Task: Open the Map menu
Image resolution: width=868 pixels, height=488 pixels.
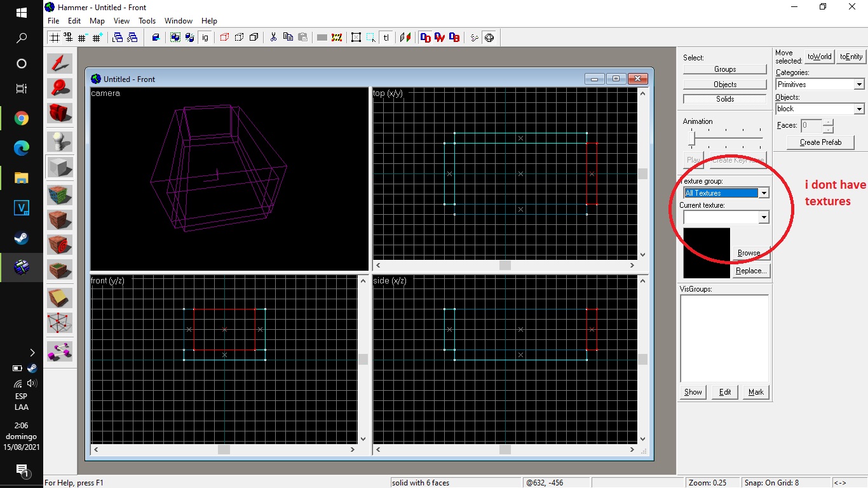Action: click(x=97, y=20)
